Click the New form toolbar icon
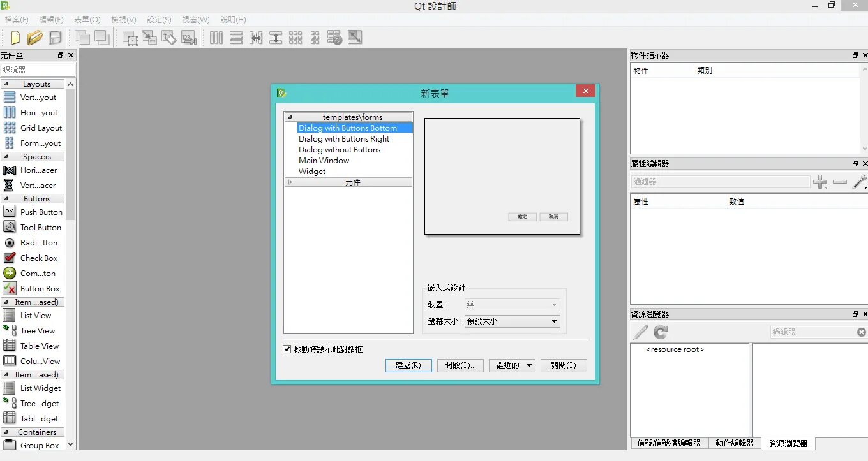Screen dimensions: 868x461 [15, 38]
